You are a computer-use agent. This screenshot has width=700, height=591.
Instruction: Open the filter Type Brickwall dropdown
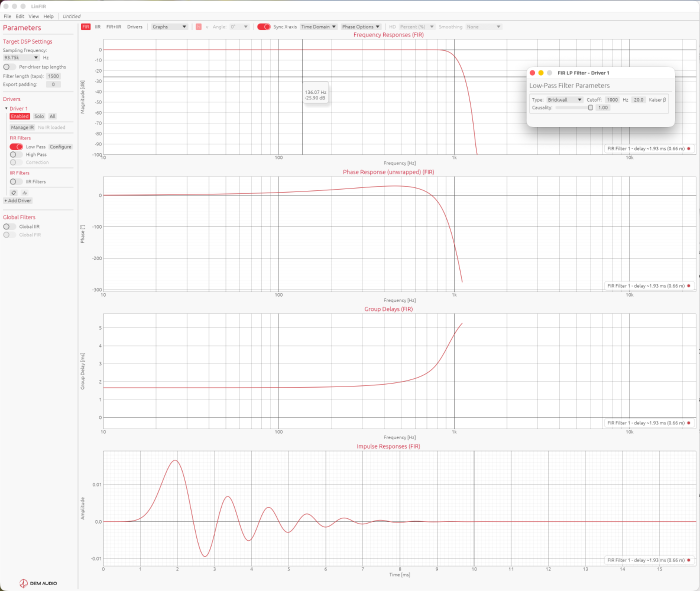click(x=564, y=100)
